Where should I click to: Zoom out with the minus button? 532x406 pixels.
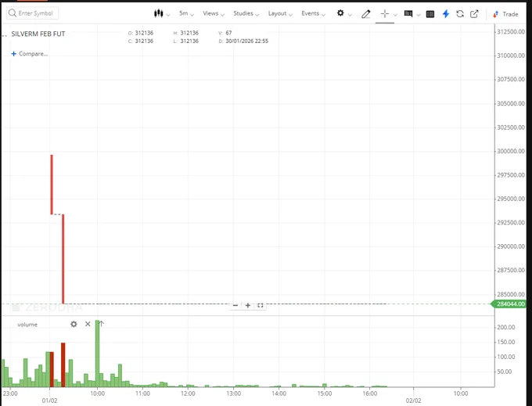[235, 305]
